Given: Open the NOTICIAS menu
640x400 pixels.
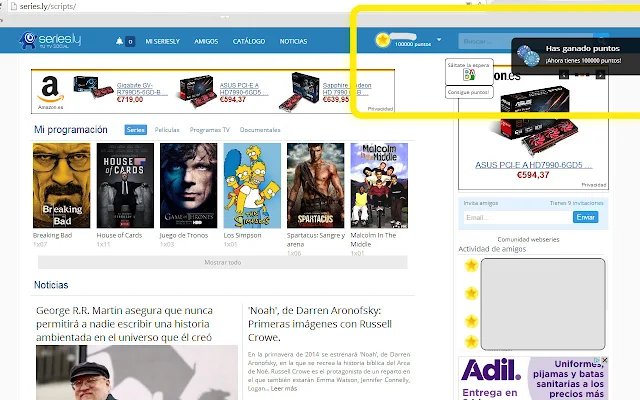Looking at the screenshot, I should pyautogui.click(x=293, y=41).
